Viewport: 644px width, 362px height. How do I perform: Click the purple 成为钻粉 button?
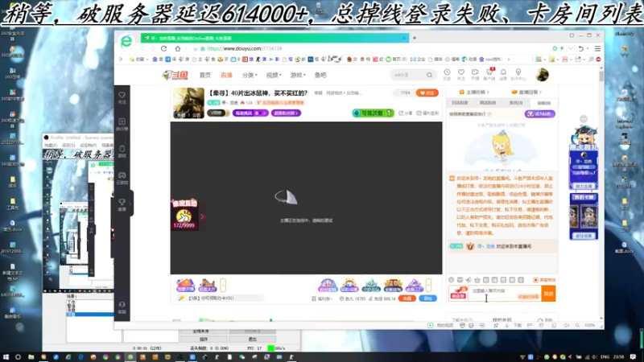pos(540,113)
